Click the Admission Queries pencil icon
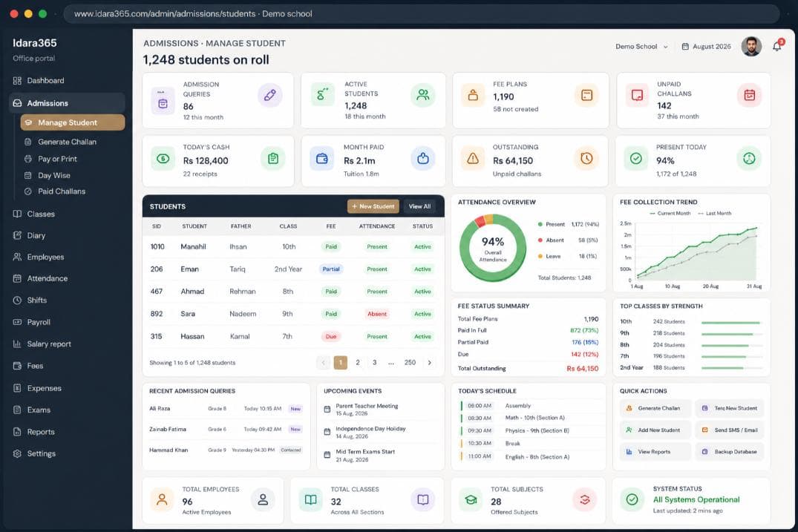Image resolution: width=798 pixels, height=532 pixels. pyautogui.click(x=269, y=94)
